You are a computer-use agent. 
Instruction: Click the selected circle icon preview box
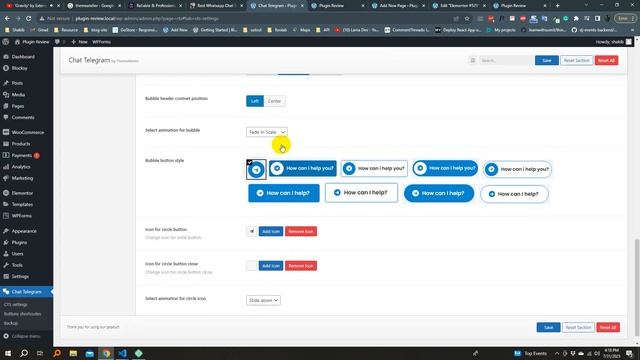(251, 231)
